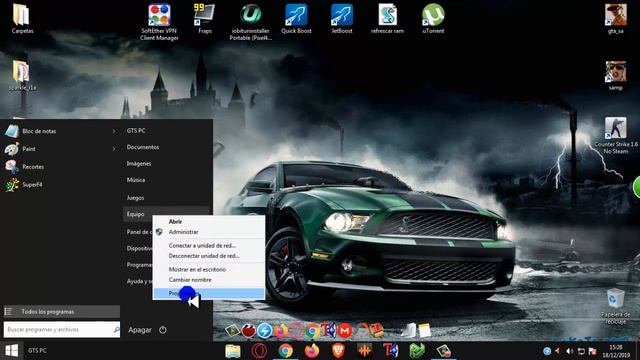Select Equipo in Start menu
Viewport: 640px width, 360px height.
pyautogui.click(x=135, y=214)
